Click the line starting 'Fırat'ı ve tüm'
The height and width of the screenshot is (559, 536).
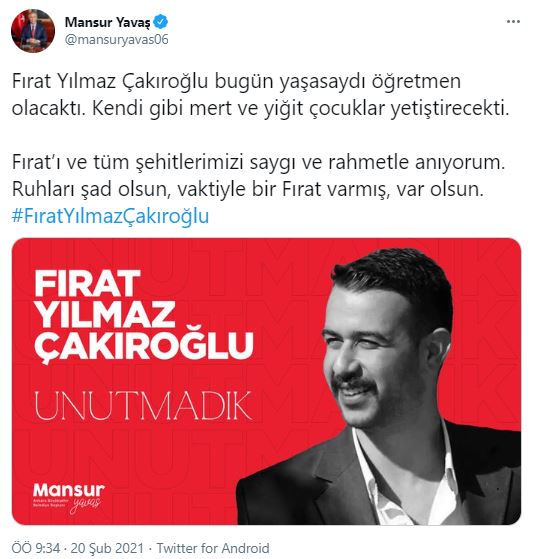259,162
